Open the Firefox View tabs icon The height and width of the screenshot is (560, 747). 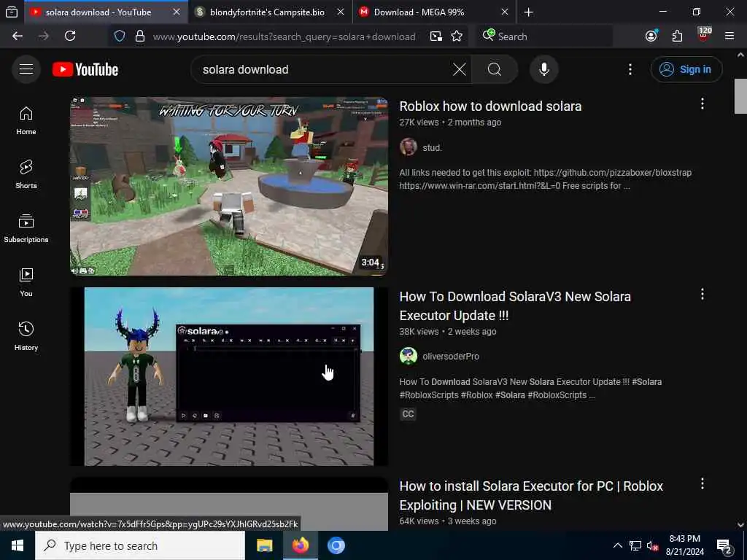pyautogui.click(x=12, y=12)
